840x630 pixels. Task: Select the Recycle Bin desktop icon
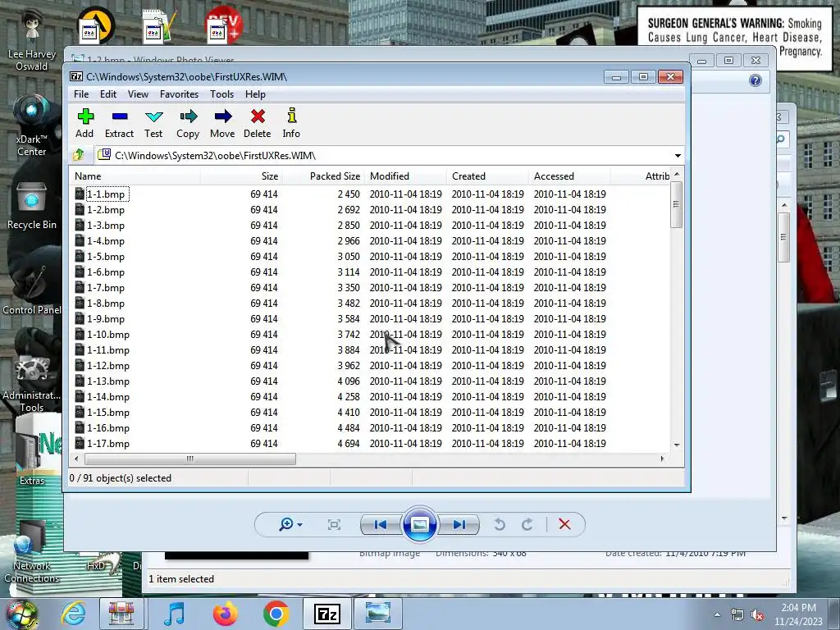coord(32,206)
